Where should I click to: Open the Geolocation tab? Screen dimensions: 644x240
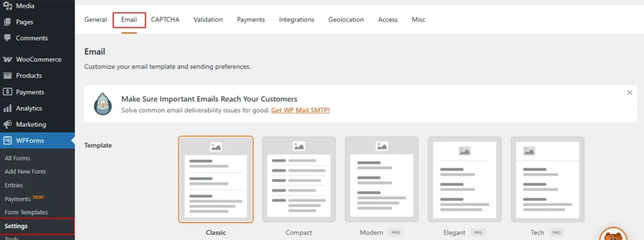click(346, 20)
